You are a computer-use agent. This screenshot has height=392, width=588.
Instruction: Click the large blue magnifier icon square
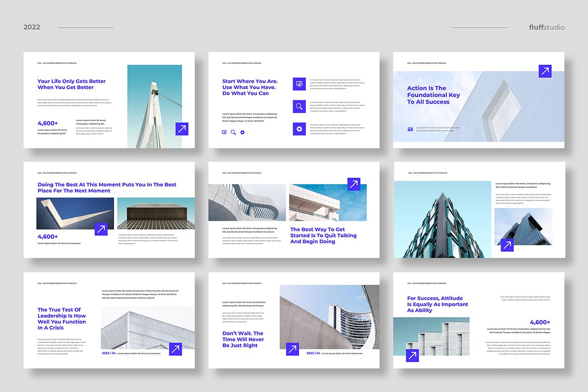click(299, 106)
